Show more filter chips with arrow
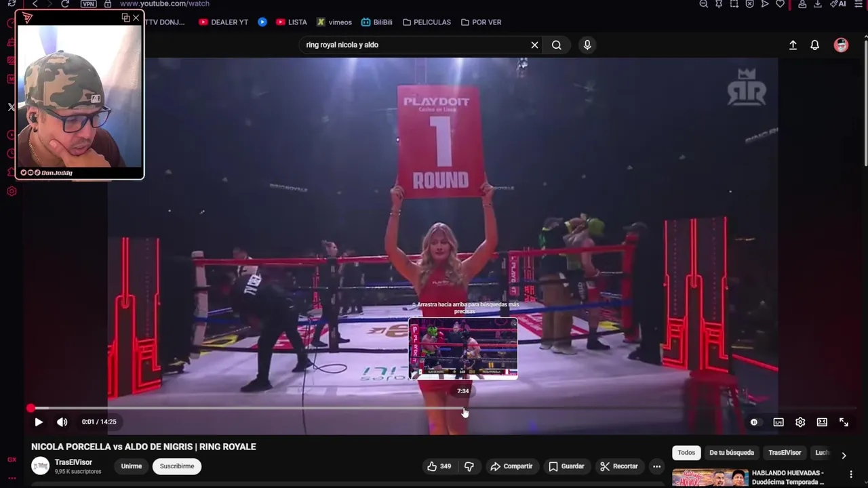 pyautogui.click(x=844, y=455)
